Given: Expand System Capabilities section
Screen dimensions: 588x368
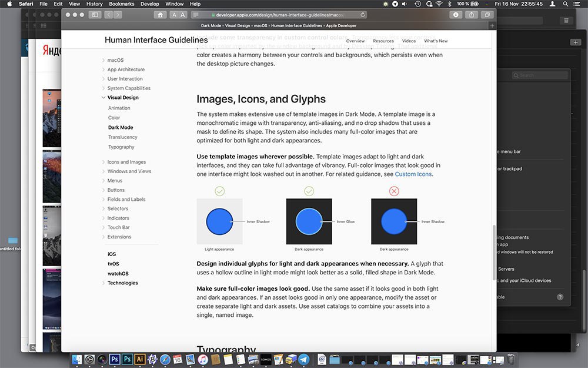Looking at the screenshot, I should (103, 88).
